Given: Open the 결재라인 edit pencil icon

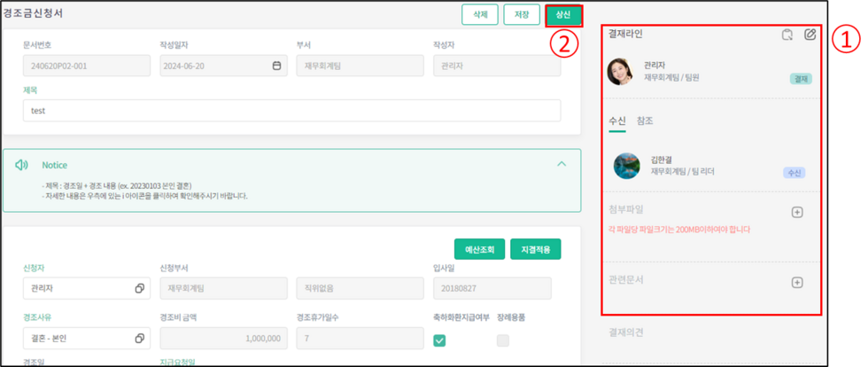Looking at the screenshot, I should (810, 35).
